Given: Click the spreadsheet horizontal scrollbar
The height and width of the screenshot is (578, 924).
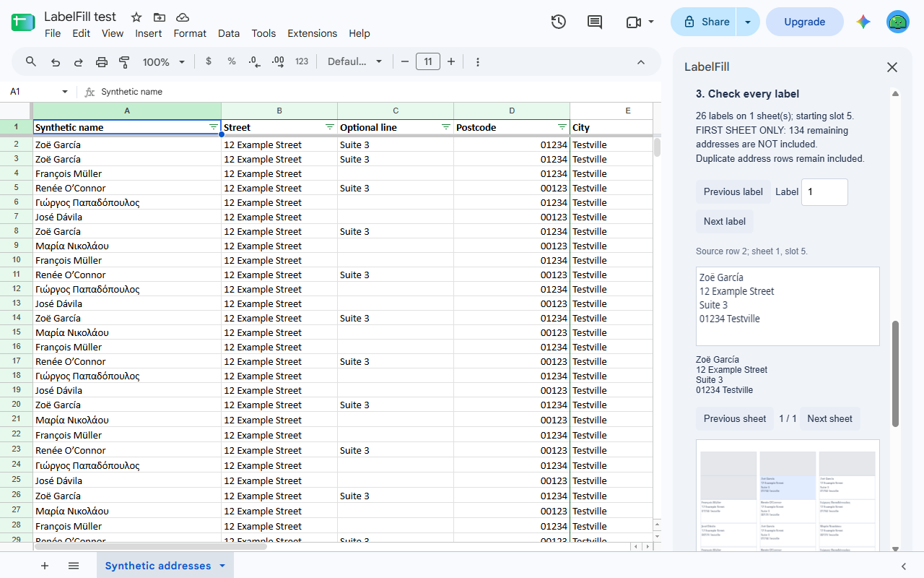Looking at the screenshot, I should [x=151, y=546].
